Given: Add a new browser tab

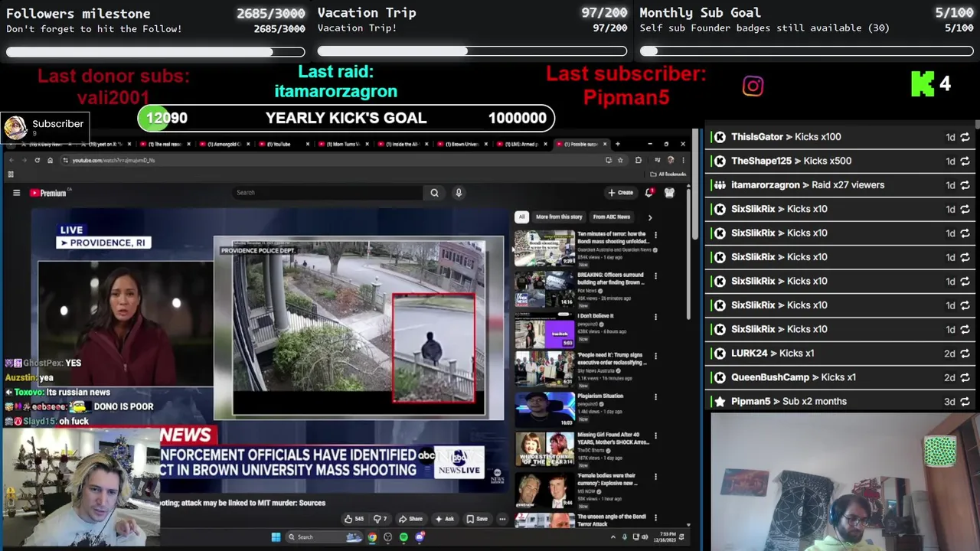Looking at the screenshot, I should coord(617,144).
